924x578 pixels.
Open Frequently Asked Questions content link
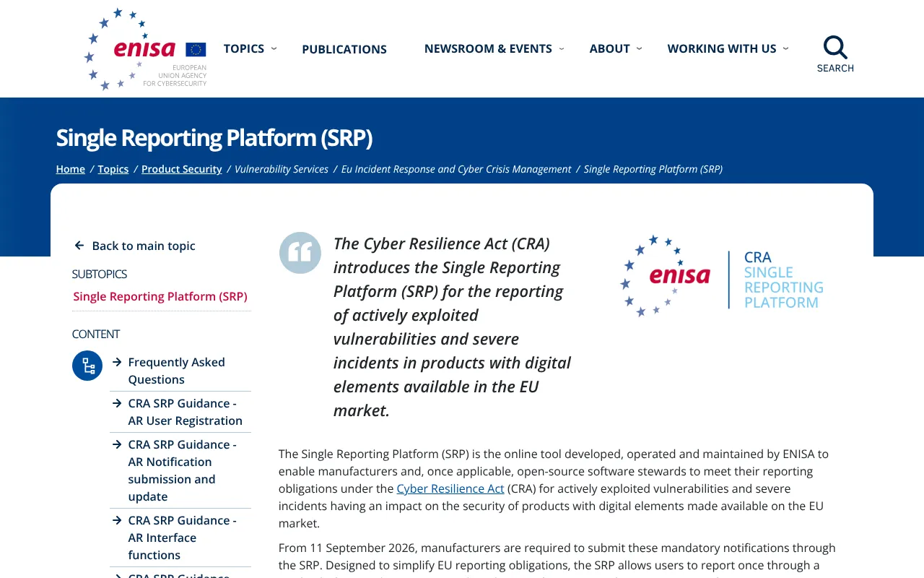click(177, 371)
